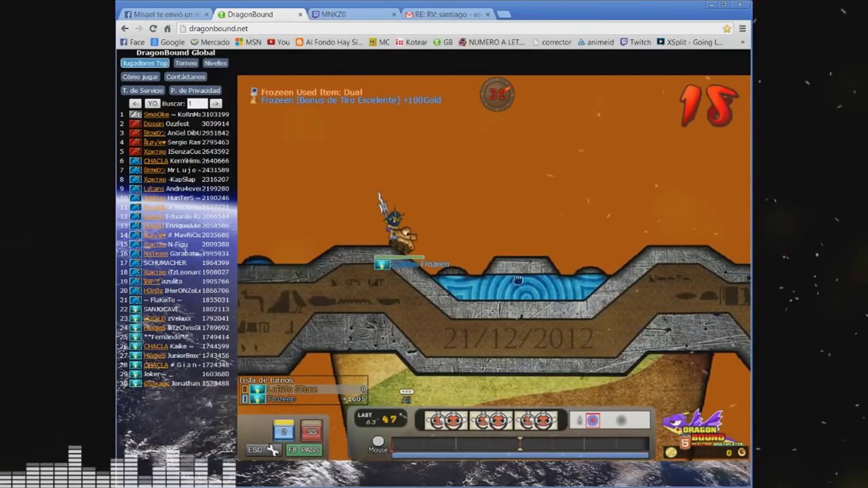This screenshot has height=488, width=868.
Task: Open the You (YouTube) bookmark
Action: (x=278, y=42)
